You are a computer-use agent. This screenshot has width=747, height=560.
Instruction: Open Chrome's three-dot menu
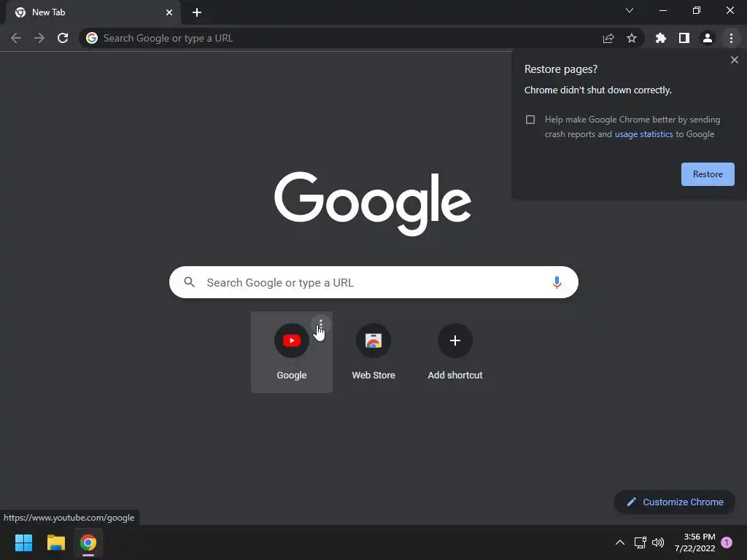(x=731, y=38)
